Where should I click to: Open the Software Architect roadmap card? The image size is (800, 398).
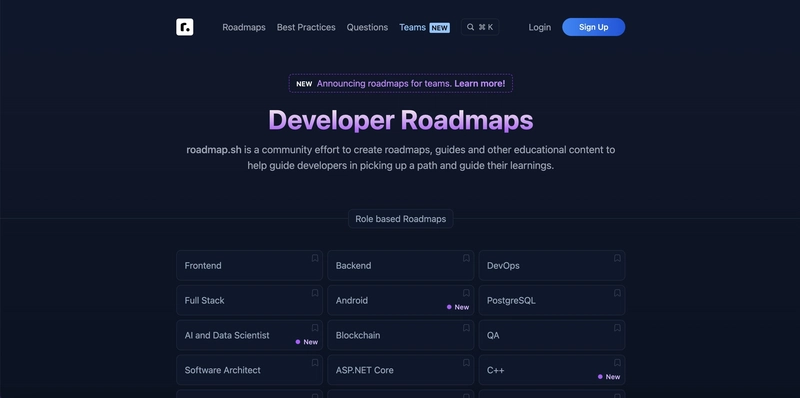pyautogui.click(x=249, y=370)
